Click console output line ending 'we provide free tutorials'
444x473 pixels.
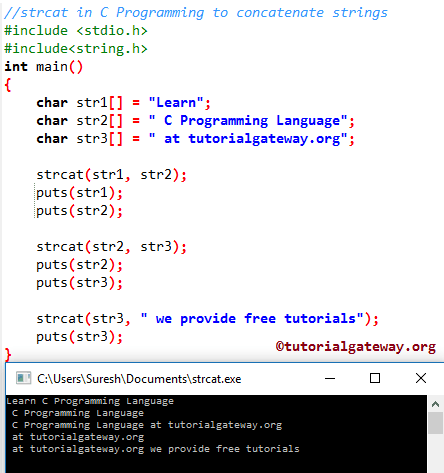coord(156,449)
